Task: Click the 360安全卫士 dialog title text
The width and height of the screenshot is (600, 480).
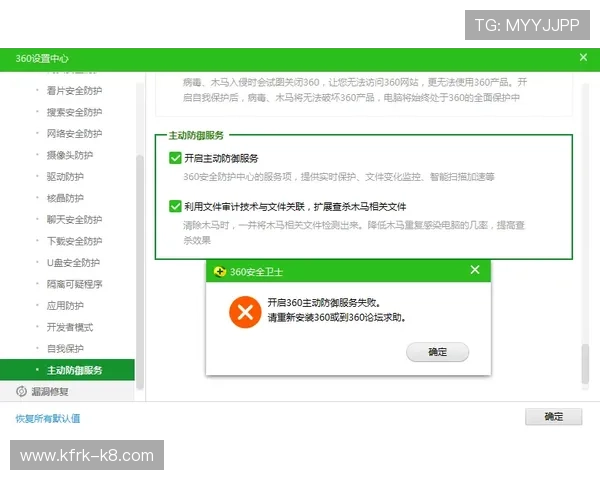Action: [x=256, y=272]
